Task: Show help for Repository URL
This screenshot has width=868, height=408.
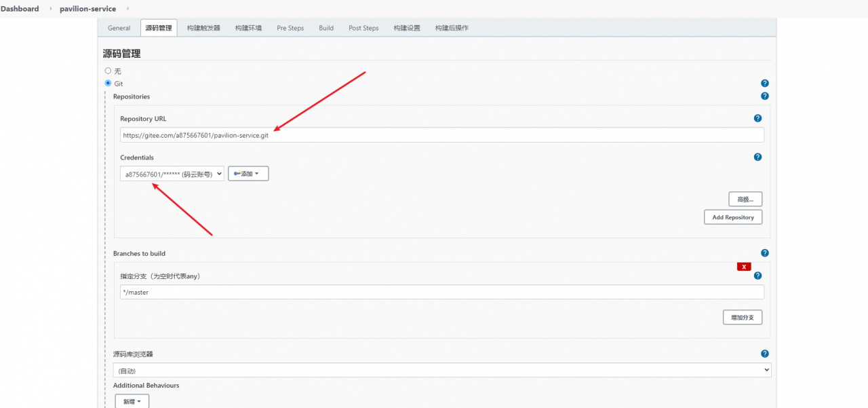Action: (757, 118)
